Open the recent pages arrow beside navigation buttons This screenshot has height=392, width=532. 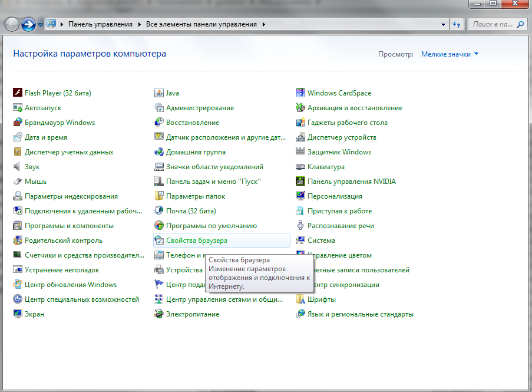(40, 25)
